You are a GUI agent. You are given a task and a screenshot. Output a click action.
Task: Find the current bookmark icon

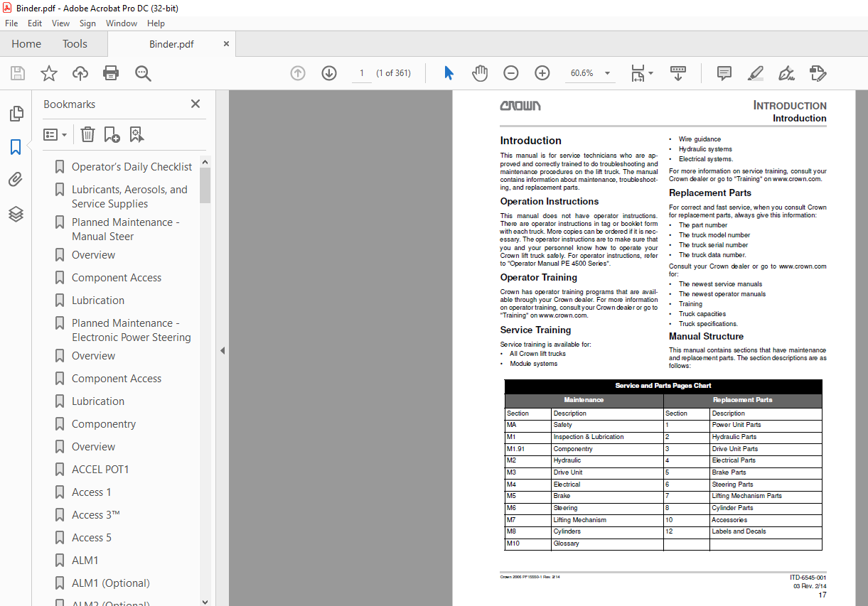click(136, 134)
